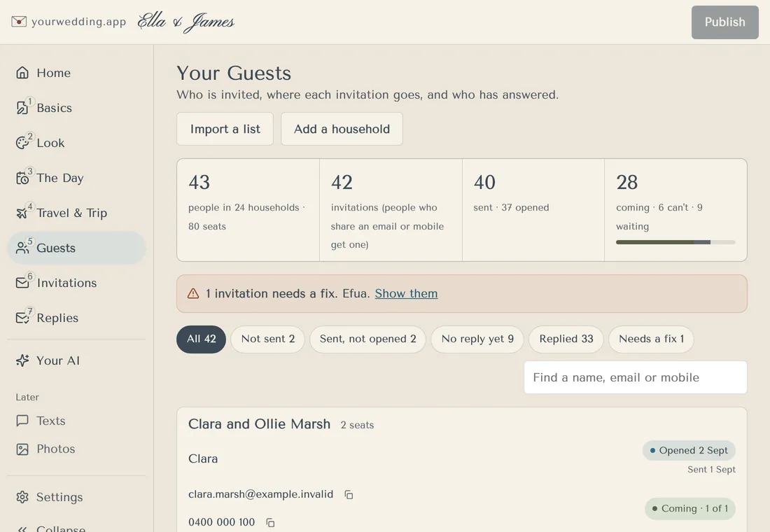The image size is (770, 532).
Task: Open Travel & Trip section
Action: click(x=76, y=213)
